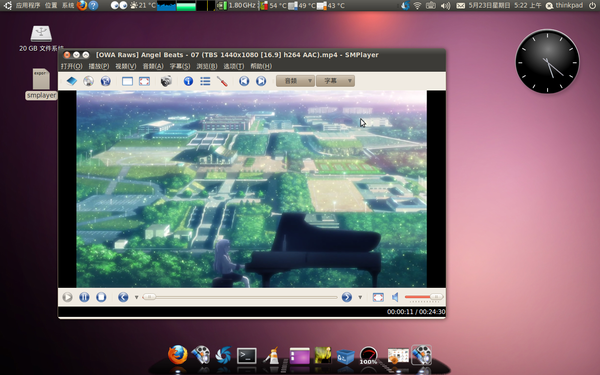Click the 1.80 GHz CPU frequency monitor
This screenshot has height=375, width=600.
coord(237,5)
